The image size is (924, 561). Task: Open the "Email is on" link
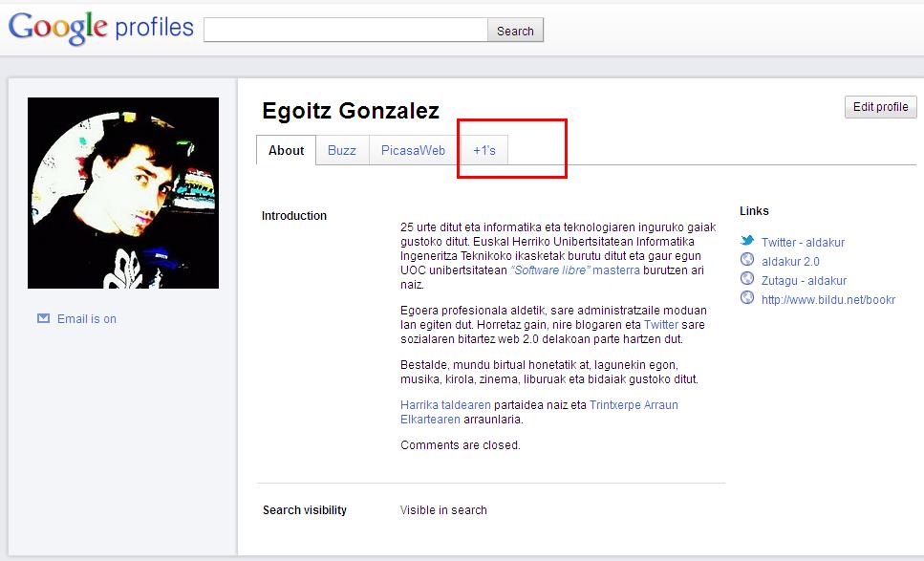[86, 319]
